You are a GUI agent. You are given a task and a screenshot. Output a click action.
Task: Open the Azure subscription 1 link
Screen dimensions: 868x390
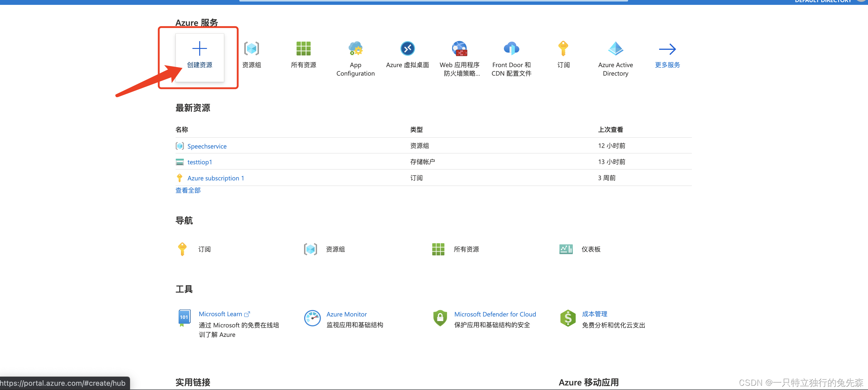coord(216,178)
